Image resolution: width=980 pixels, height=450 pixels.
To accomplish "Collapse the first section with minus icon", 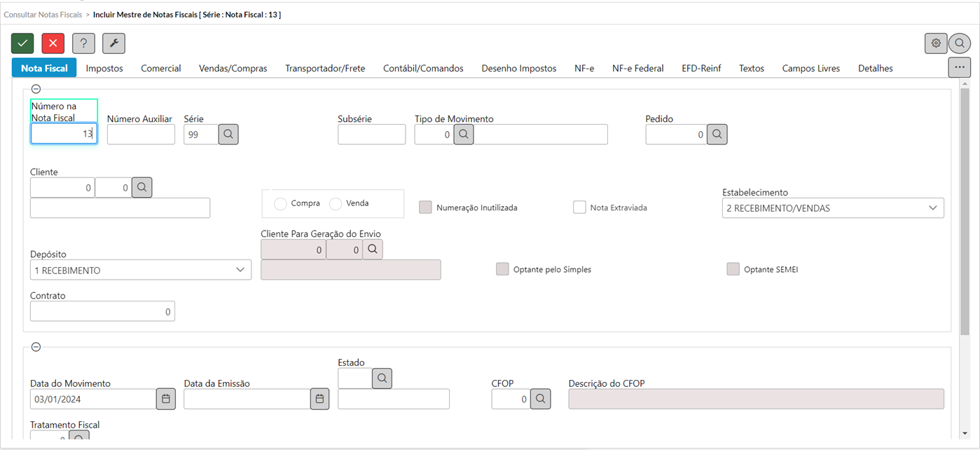I will tap(36, 89).
